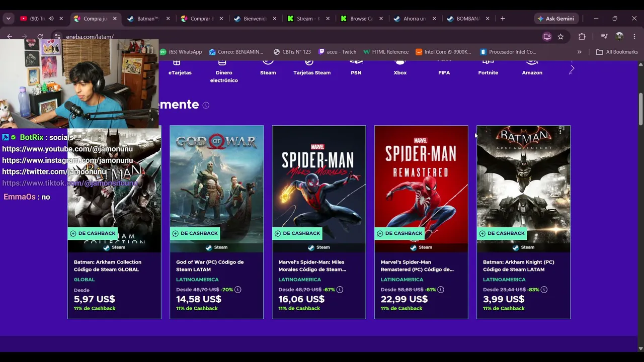Viewport: 644px width, 362px height.
Task: Mute the YouTube tab audio
Action: pyautogui.click(x=51, y=19)
